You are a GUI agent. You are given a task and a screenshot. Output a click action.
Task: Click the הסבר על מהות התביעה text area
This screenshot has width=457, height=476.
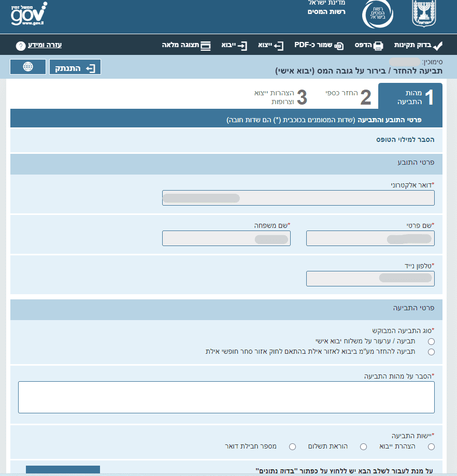(226, 397)
